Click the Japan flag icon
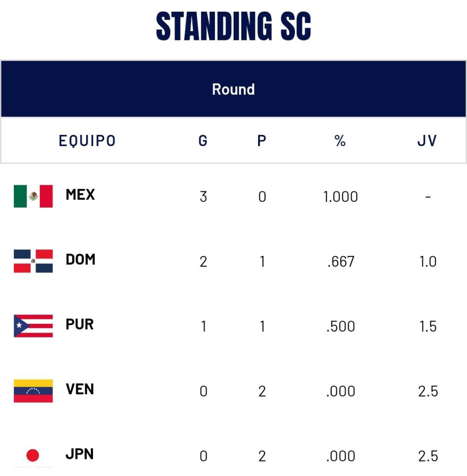467x476 pixels. pyautogui.click(x=33, y=456)
